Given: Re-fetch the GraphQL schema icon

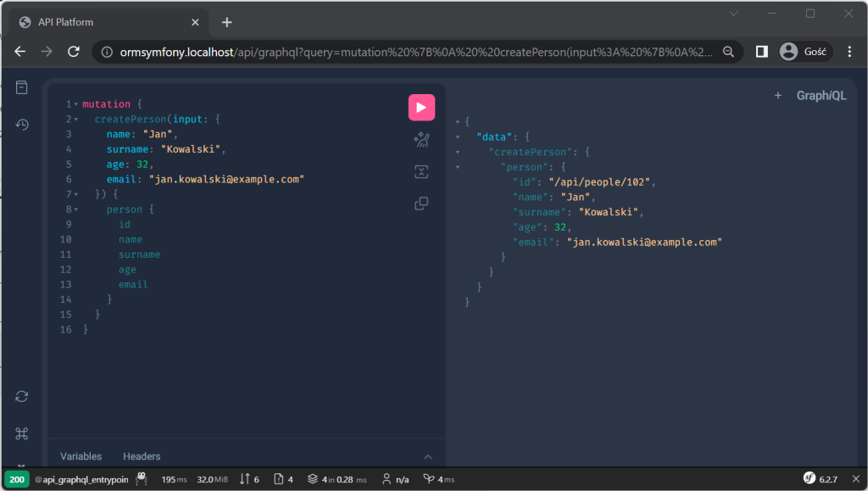Looking at the screenshot, I should [21, 396].
